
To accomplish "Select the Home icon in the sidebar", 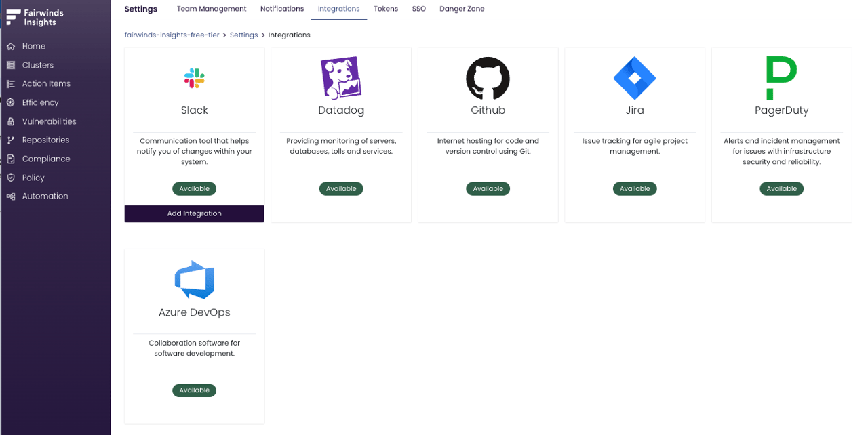I will pos(9,46).
